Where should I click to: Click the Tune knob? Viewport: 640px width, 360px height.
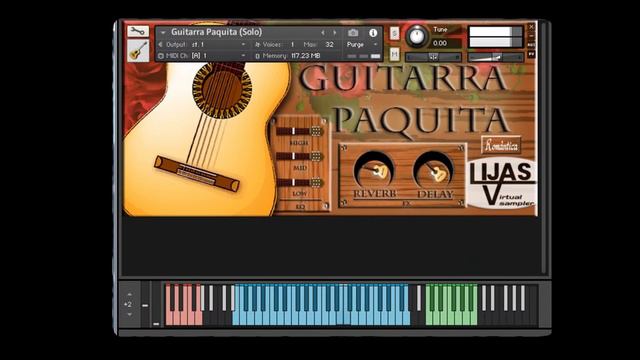point(417,37)
